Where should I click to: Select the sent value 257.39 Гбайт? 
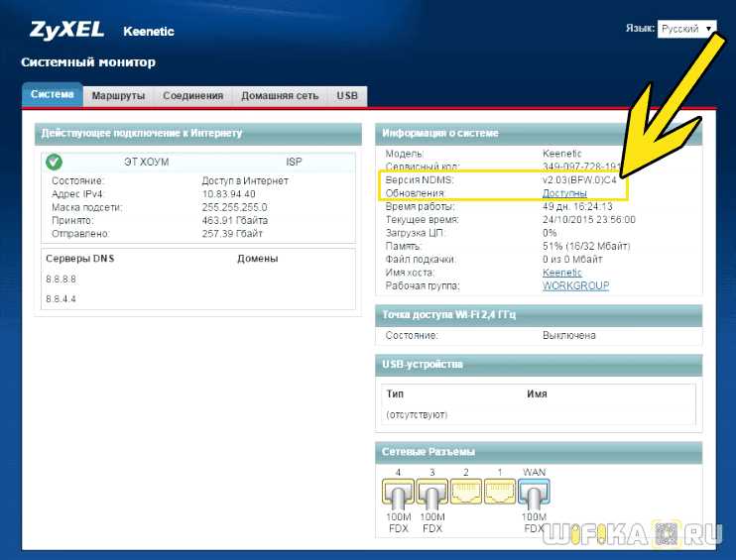point(232,233)
